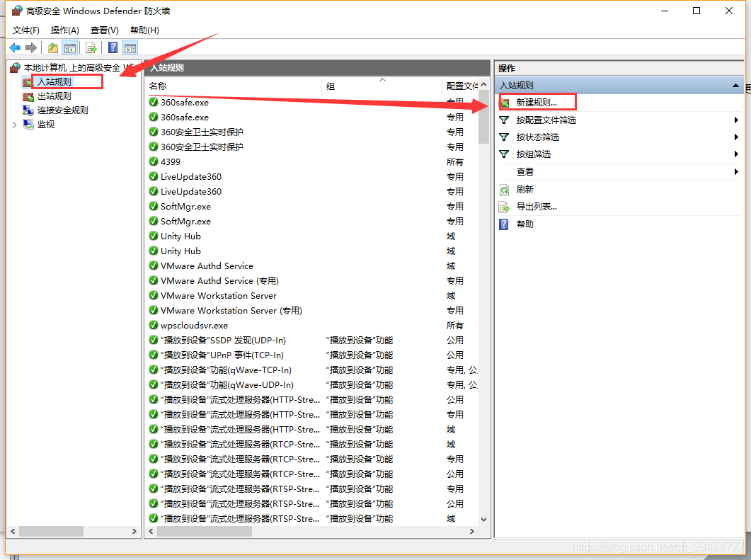Click the funnel icon beside 按组筛选
The width and height of the screenshot is (751, 560).
pyautogui.click(x=504, y=154)
